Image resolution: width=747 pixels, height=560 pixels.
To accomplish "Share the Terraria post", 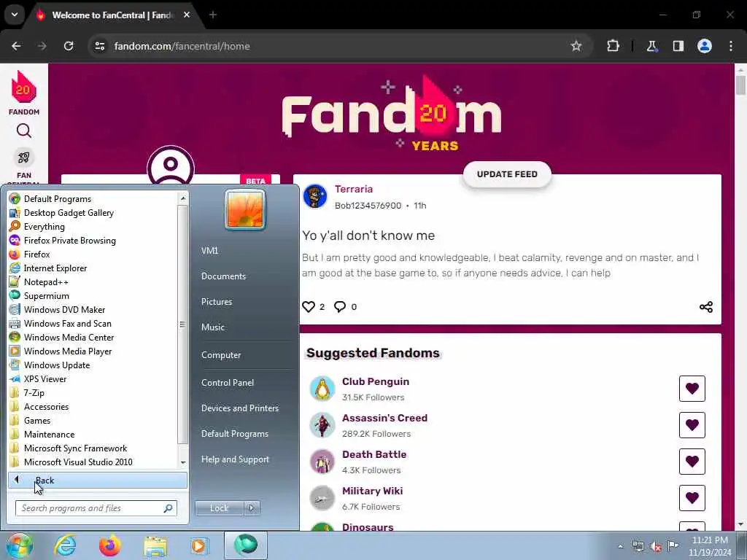I will click(706, 307).
